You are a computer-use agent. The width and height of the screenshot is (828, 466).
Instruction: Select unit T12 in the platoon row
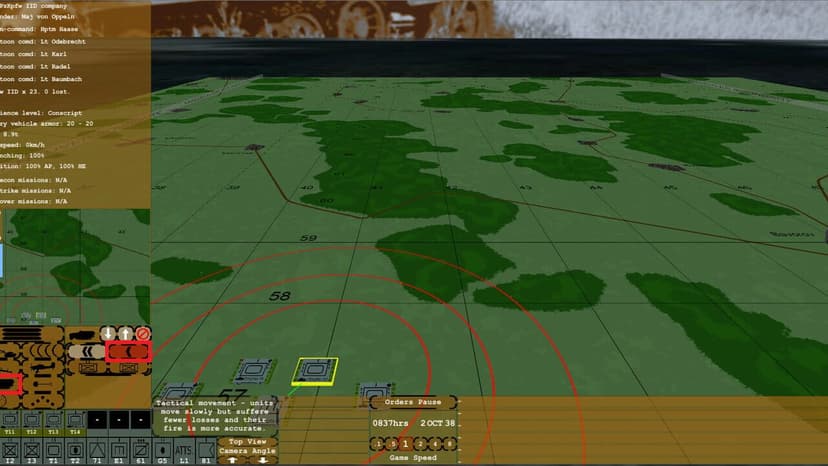[x=31, y=424]
